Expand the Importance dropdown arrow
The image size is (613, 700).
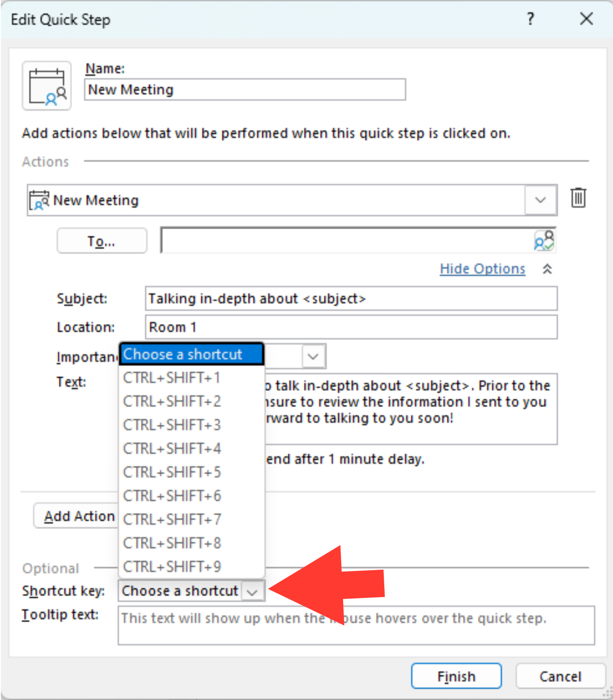tap(313, 356)
